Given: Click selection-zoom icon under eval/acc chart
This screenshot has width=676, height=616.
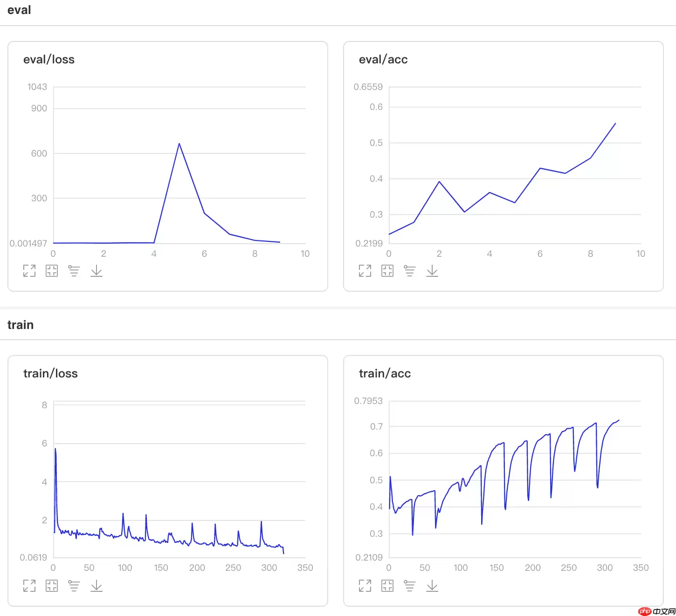Looking at the screenshot, I should [x=387, y=271].
